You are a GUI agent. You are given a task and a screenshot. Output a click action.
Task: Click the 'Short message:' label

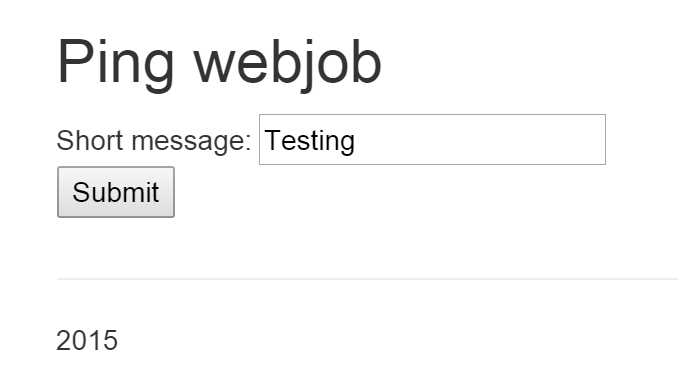(x=154, y=141)
